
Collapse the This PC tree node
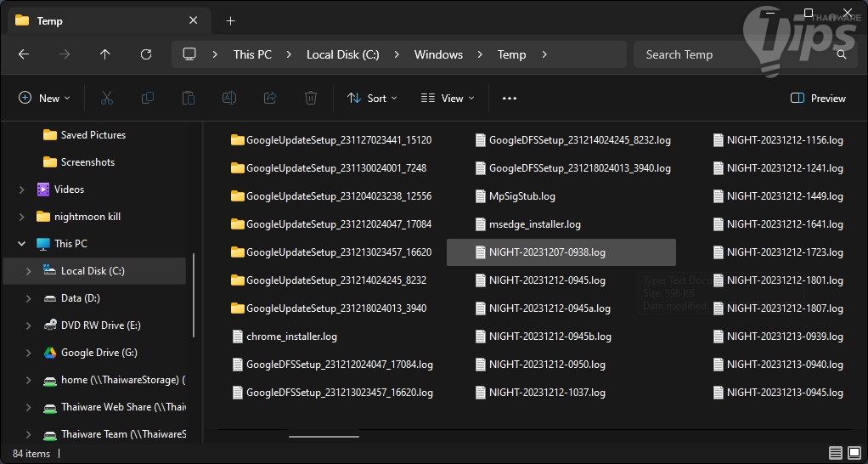click(21, 244)
